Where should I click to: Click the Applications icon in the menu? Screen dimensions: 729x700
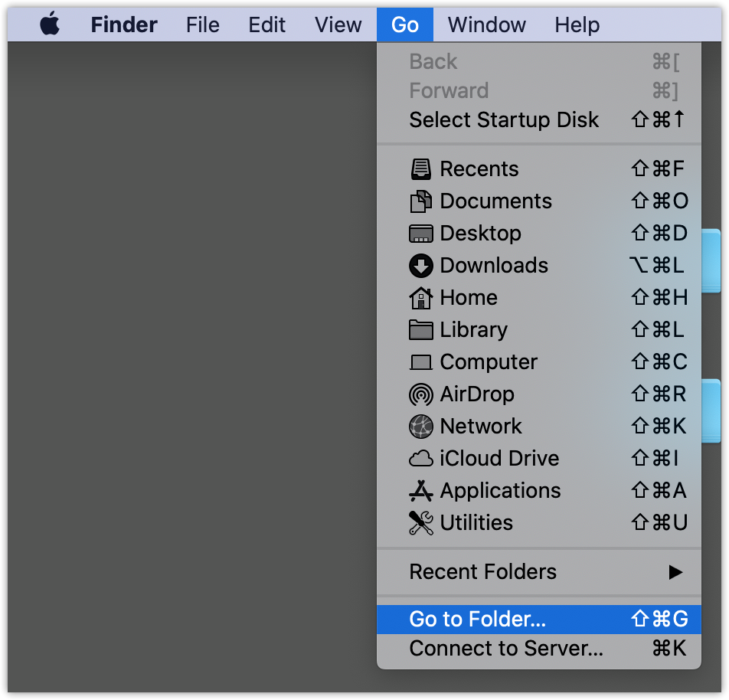(x=421, y=491)
